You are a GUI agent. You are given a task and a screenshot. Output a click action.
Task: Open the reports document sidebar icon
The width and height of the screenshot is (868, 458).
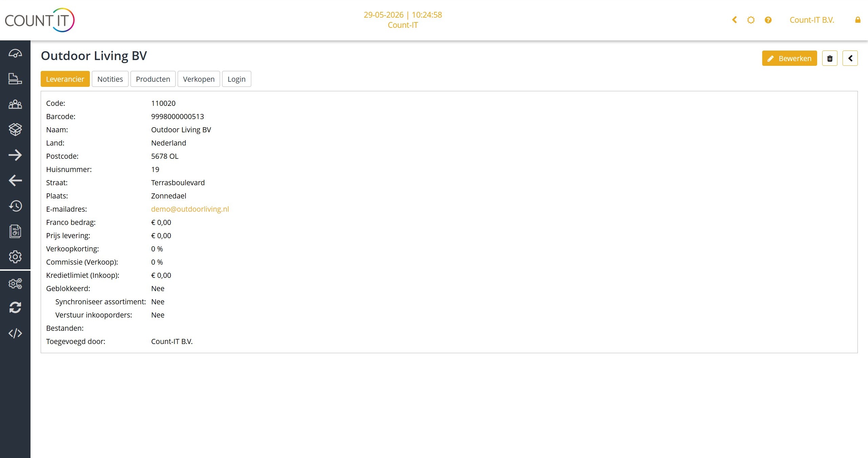(15, 231)
